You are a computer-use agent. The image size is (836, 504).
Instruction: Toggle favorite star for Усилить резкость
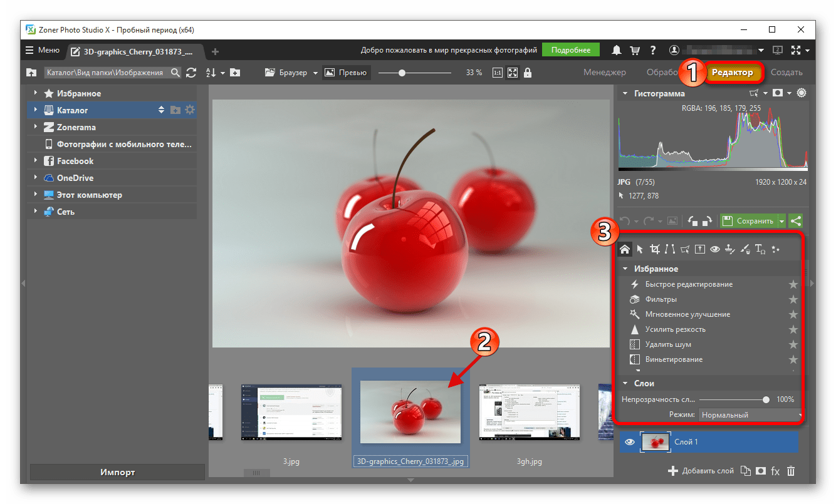[x=793, y=329]
